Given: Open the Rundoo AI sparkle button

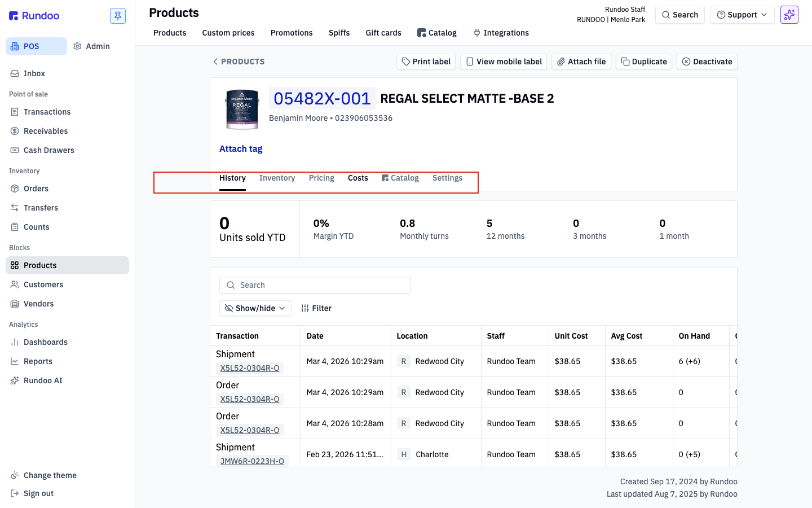Looking at the screenshot, I should point(789,15).
